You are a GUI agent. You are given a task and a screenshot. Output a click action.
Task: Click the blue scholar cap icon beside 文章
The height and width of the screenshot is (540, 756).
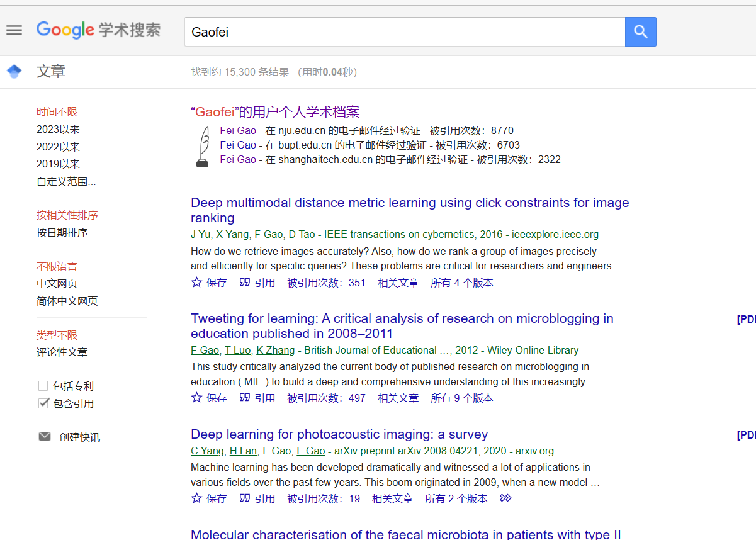click(14, 72)
